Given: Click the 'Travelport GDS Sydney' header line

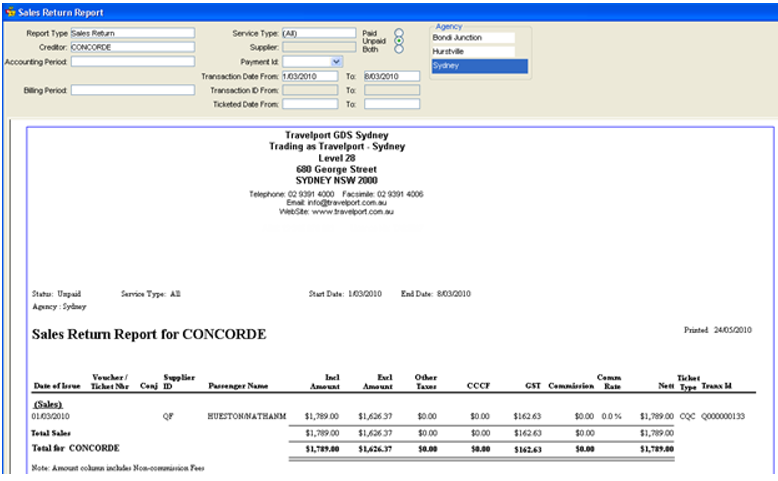Looking at the screenshot, I should (x=336, y=135).
